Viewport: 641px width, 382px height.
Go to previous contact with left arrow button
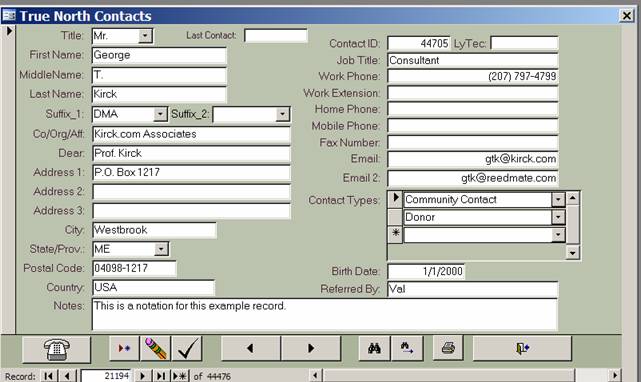(251, 348)
